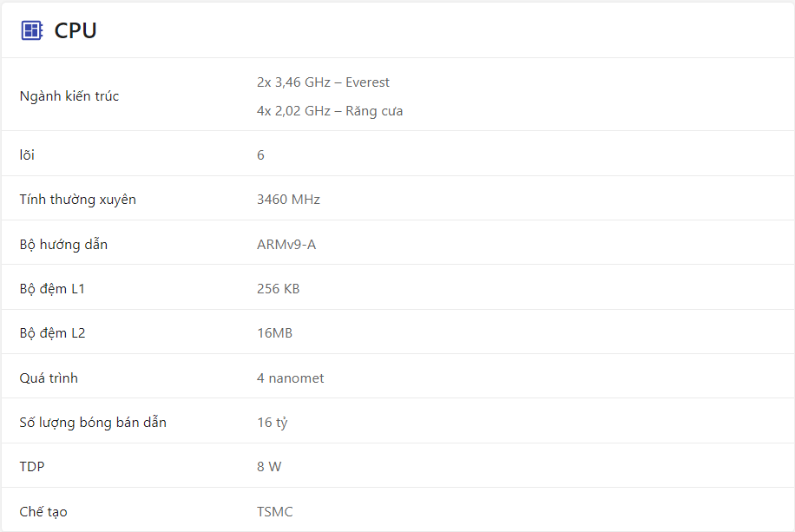
Task: Select the "Bộ hướng dẫn" row label
Action: tap(63, 245)
